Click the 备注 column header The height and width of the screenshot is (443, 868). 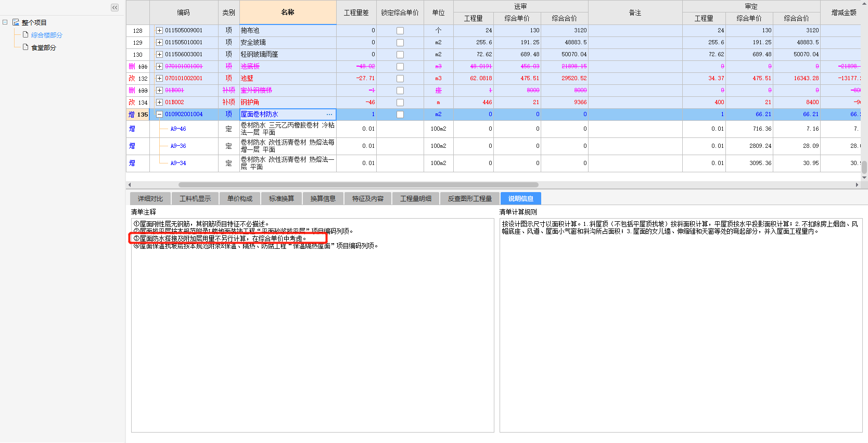point(635,12)
